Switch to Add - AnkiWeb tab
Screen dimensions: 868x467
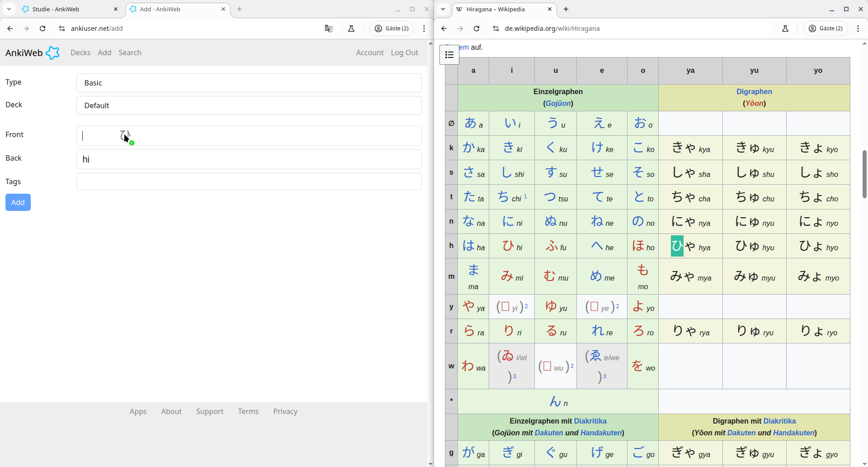pyautogui.click(x=178, y=9)
